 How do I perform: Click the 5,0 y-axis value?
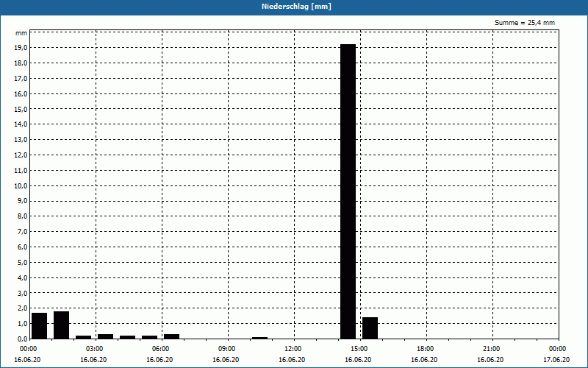click(23, 263)
